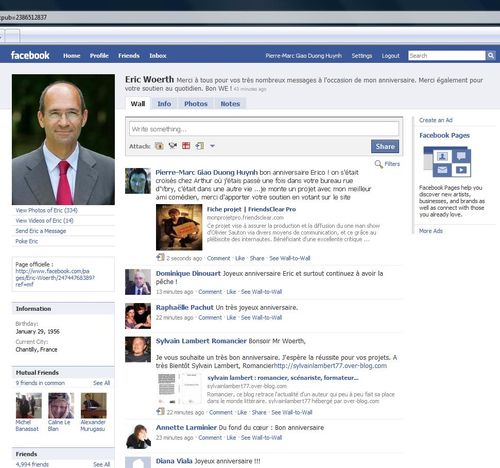
Task: Open Michel Banassat's friend thumbnail
Action: pos(29,405)
